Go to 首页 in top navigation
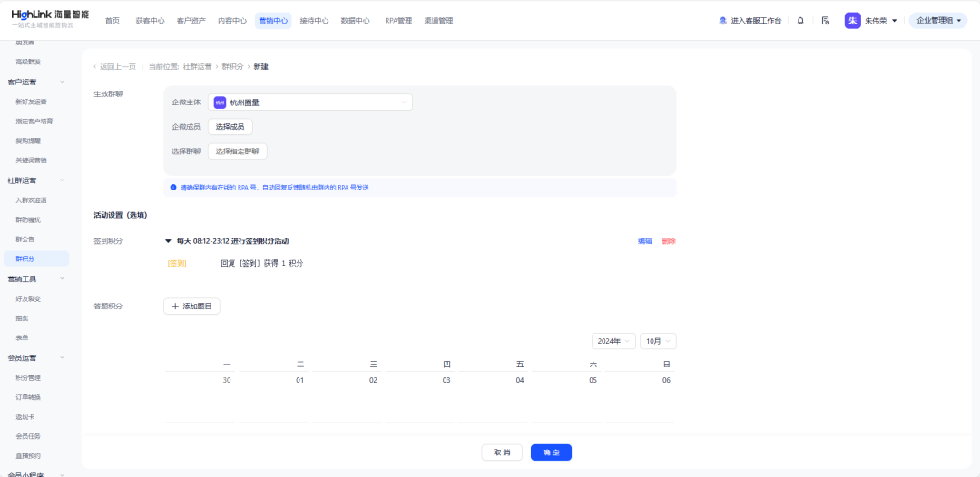 (x=112, y=21)
